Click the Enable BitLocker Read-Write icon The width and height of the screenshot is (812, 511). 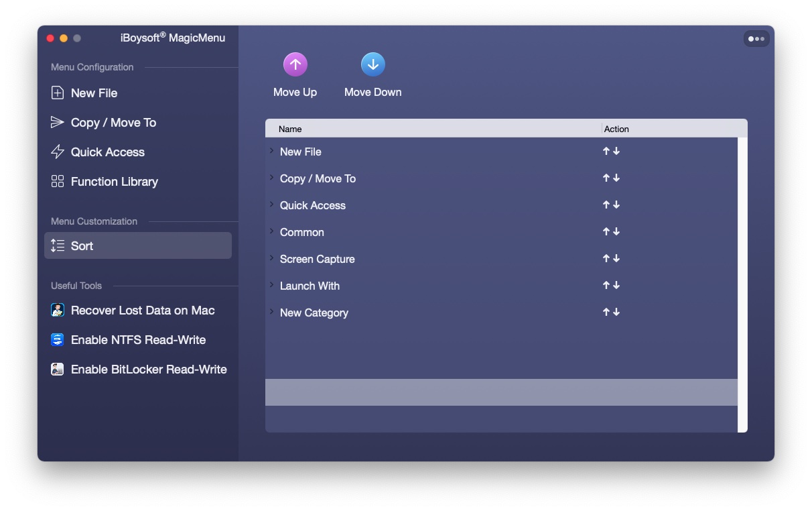58,369
